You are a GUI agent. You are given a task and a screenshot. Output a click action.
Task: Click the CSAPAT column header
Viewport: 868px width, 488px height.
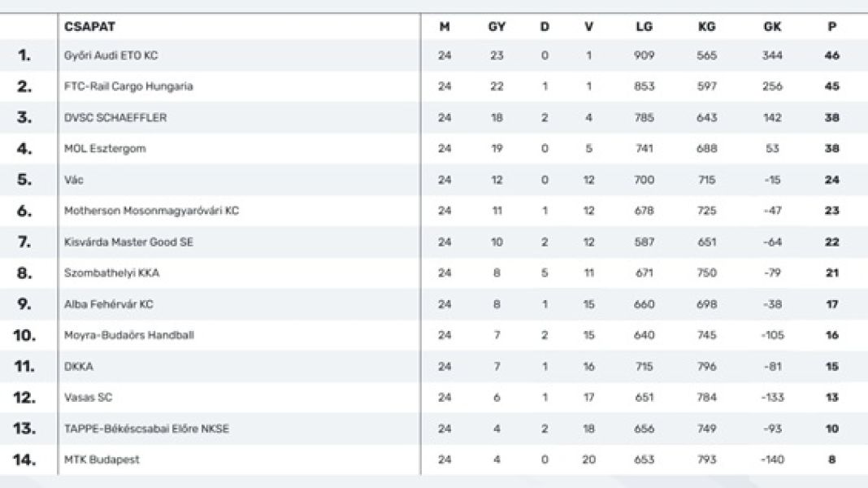tap(89, 26)
